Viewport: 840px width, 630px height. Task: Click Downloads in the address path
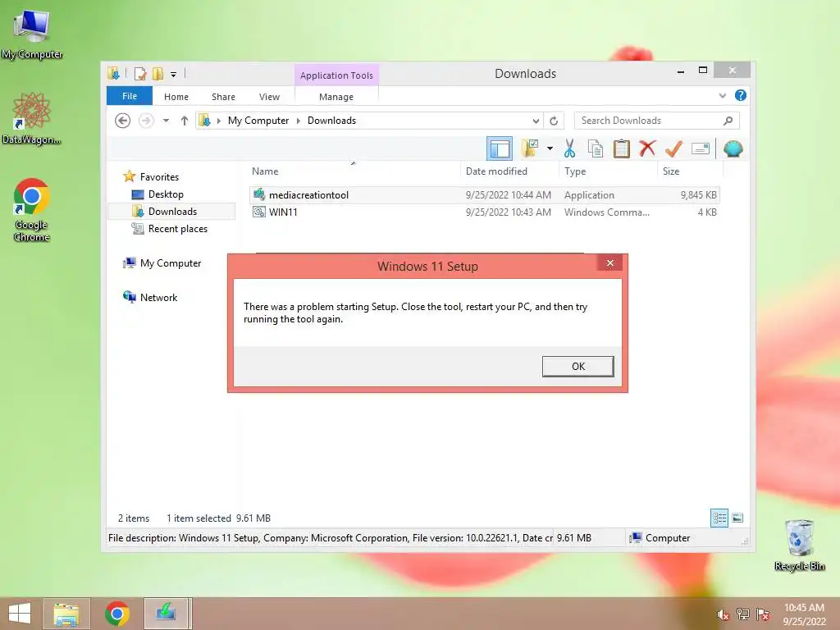331,121
